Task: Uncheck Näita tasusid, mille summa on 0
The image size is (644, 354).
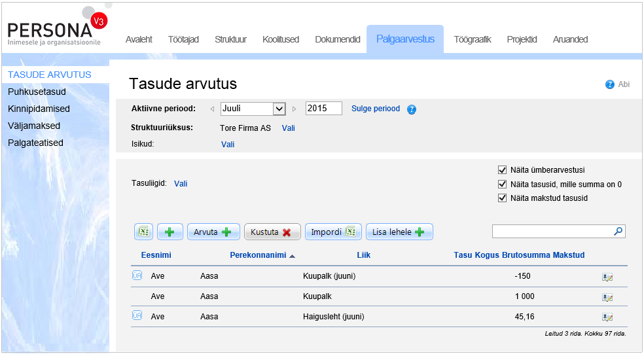Action: 503,184
